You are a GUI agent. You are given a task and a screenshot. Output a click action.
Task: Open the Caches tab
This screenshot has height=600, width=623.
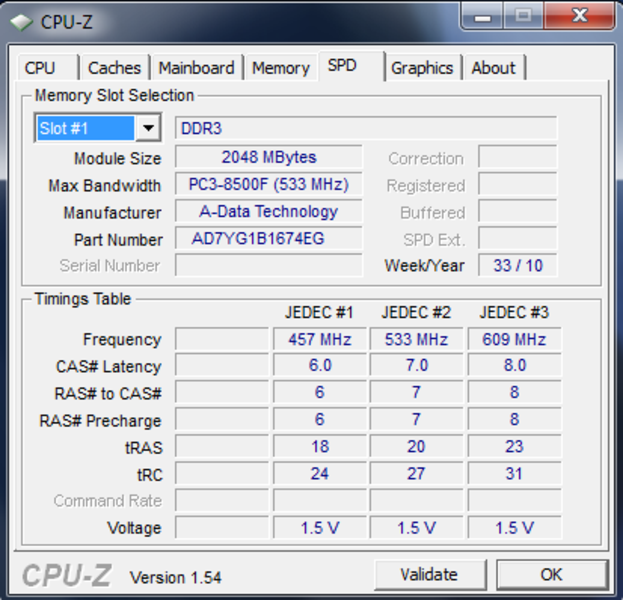pos(114,68)
